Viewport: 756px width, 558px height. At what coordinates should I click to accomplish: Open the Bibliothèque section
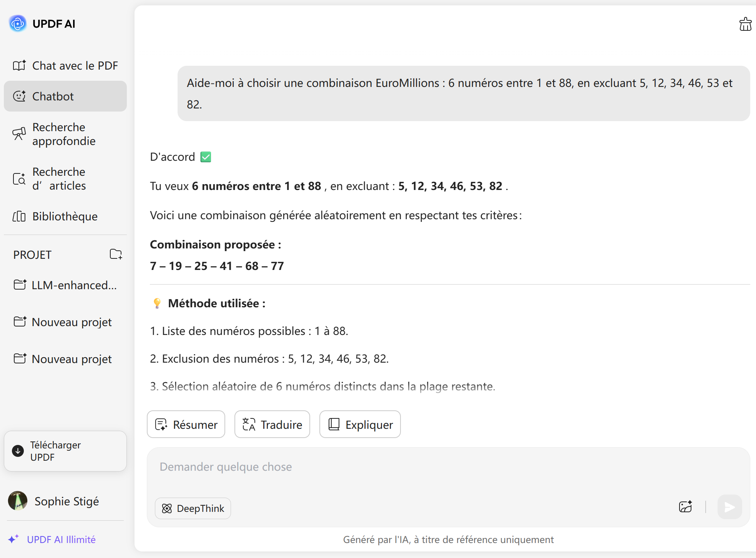coord(65,217)
